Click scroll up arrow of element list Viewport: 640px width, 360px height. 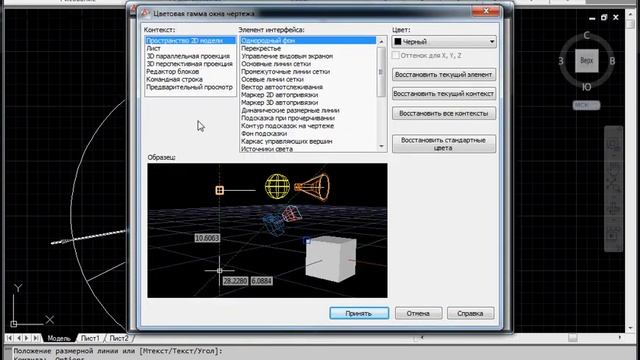381,41
